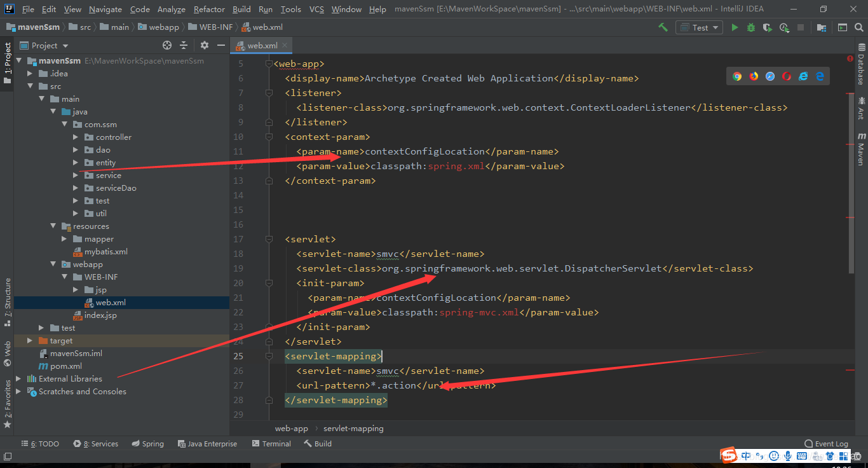
Task: Expand the mapper folder
Action: (x=64, y=238)
